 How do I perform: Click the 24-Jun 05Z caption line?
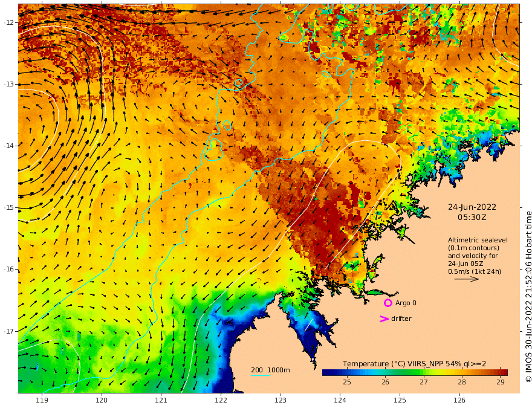click(465, 264)
